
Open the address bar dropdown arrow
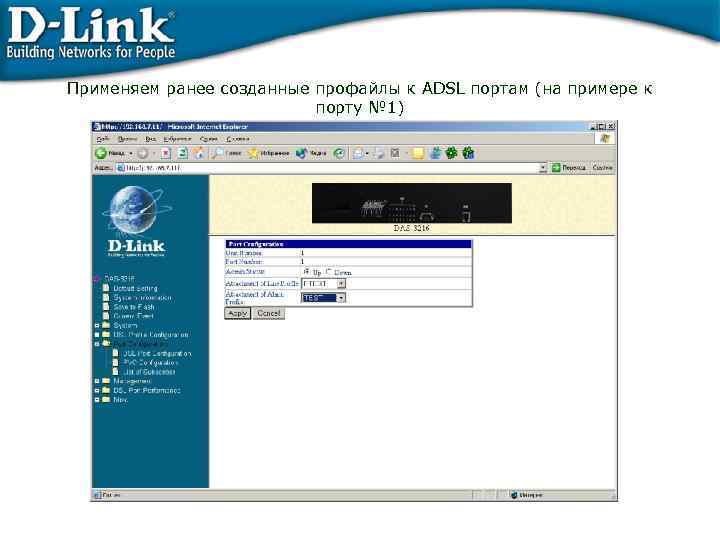coord(543,168)
